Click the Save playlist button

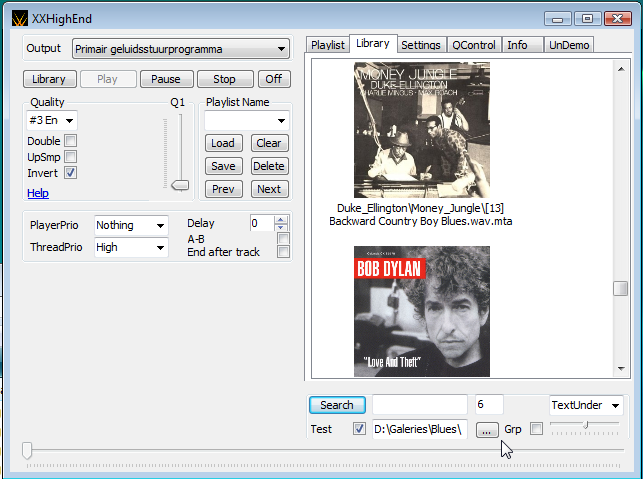(x=223, y=166)
